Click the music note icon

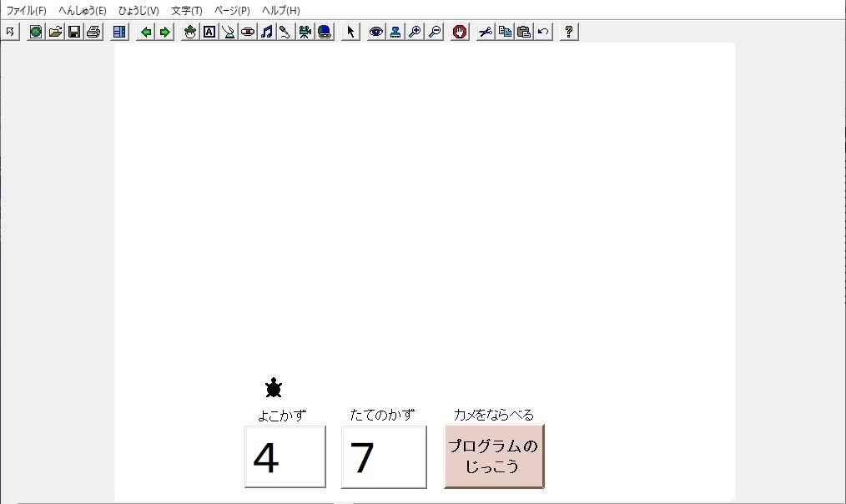[266, 32]
